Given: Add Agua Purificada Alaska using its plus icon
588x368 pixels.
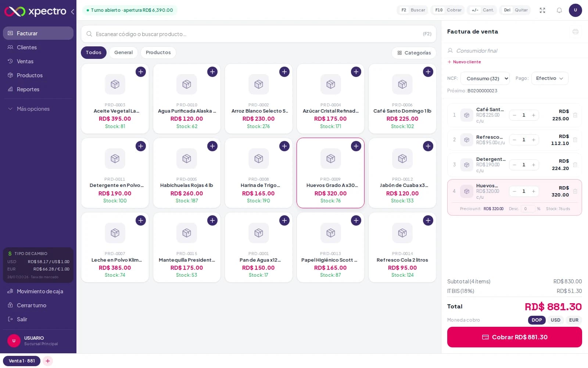Looking at the screenshot, I should click(x=212, y=72).
